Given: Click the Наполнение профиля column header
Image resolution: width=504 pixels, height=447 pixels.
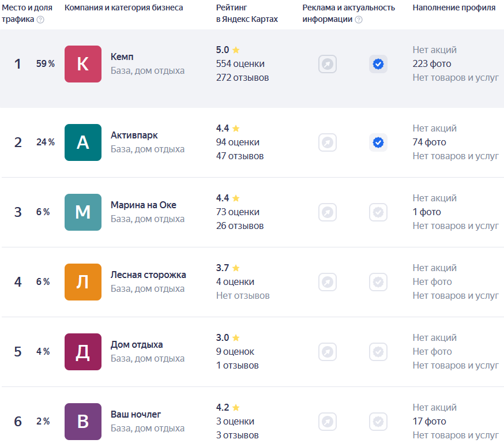Looking at the screenshot, I should (454, 7).
